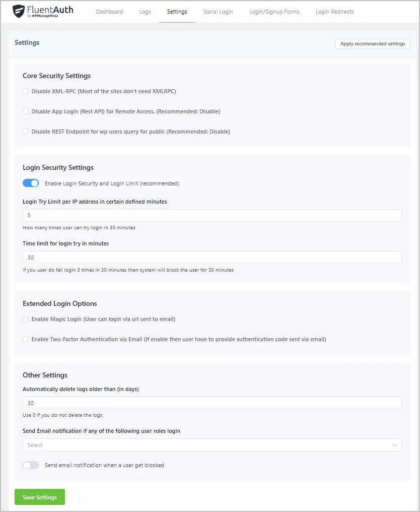Click the FluentAuth logo icon
This screenshot has width=420, height=512.
(18, 11)
